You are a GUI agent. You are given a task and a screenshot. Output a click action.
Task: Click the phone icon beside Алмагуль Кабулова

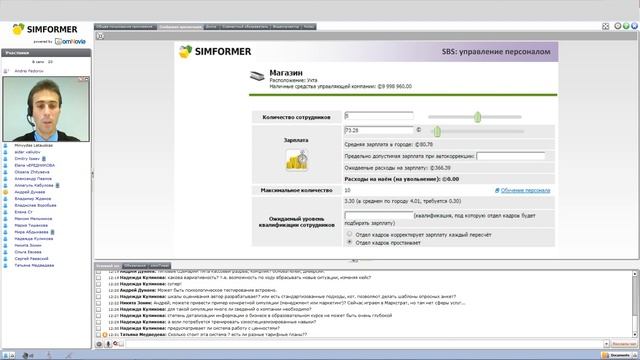[x=58, y=185]
